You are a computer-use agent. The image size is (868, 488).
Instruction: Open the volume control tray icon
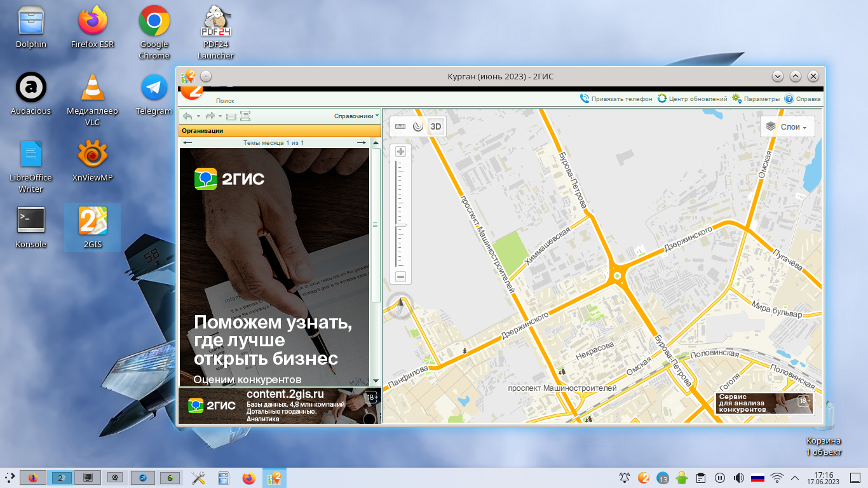pyautogui.click(x=738, y=478)
